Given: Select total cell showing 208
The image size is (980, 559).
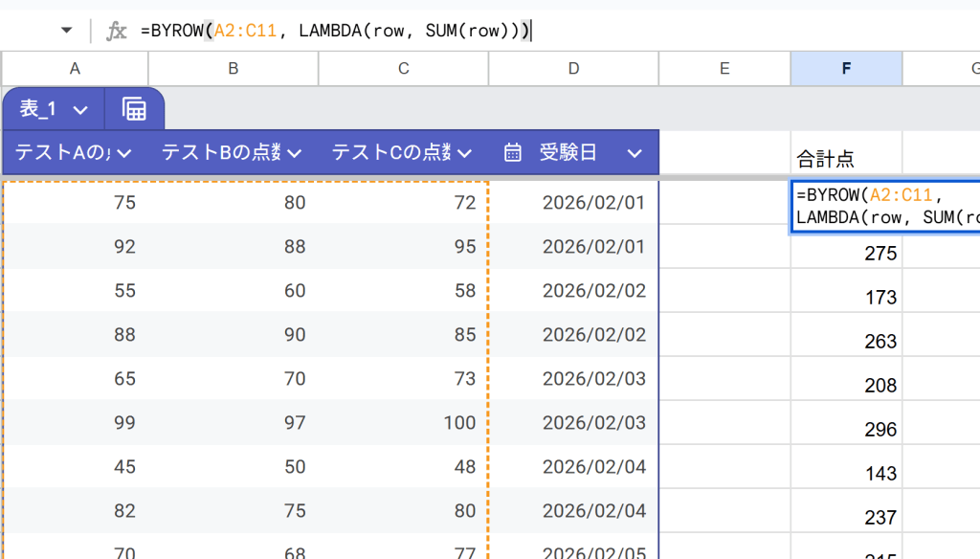Looking at the screenshot, I should click(846, 379).
